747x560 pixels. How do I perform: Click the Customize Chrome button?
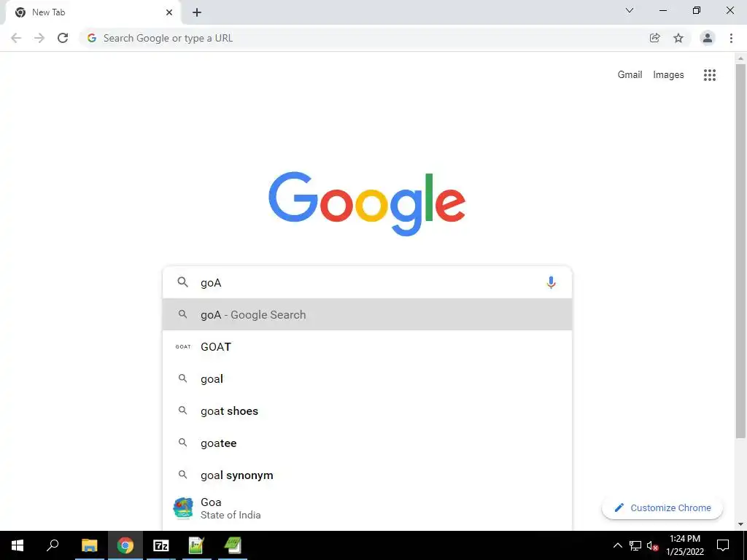point(662,507)
